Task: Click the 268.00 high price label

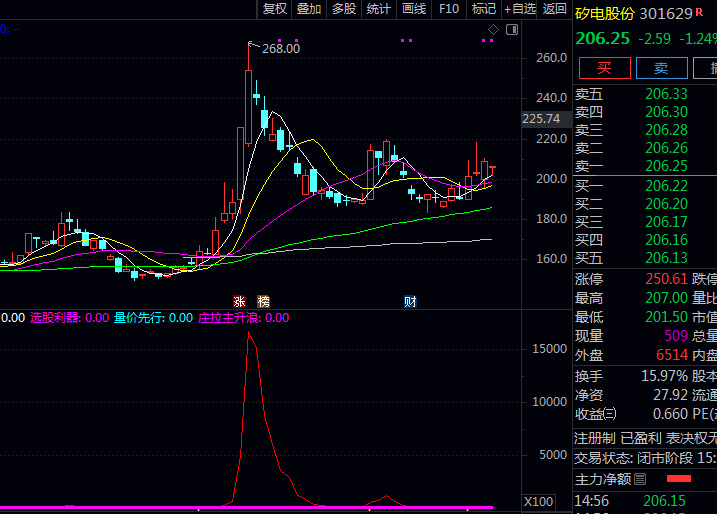Action: coord(281,48)
